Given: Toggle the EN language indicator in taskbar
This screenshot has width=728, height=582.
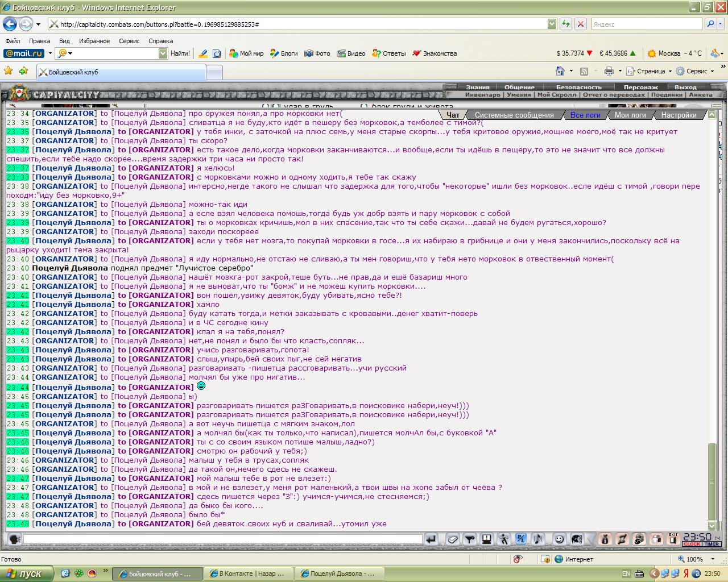Looking at the screenshot, I should pyautogui.click(x=626, y=573).
